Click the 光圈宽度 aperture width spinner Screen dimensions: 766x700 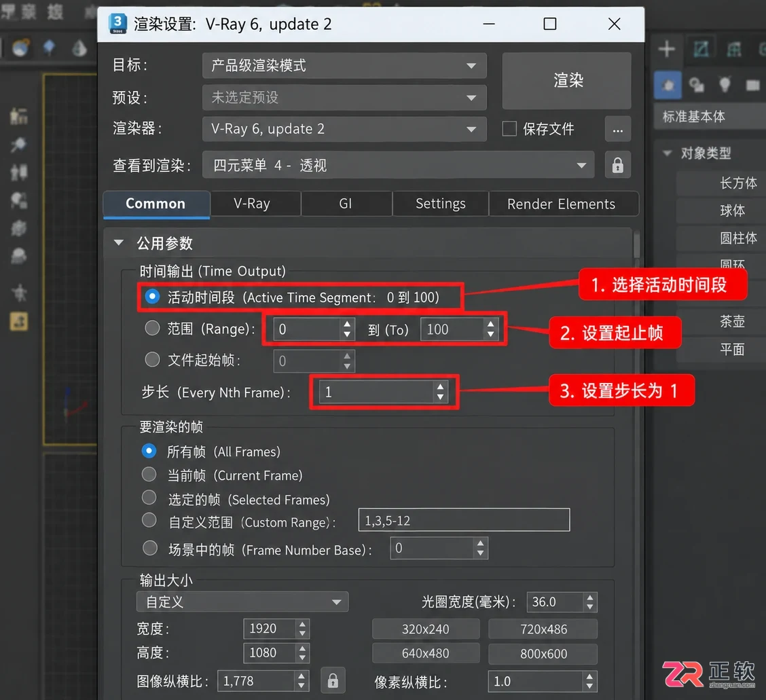pyautogui.click(x=590, y=602)
